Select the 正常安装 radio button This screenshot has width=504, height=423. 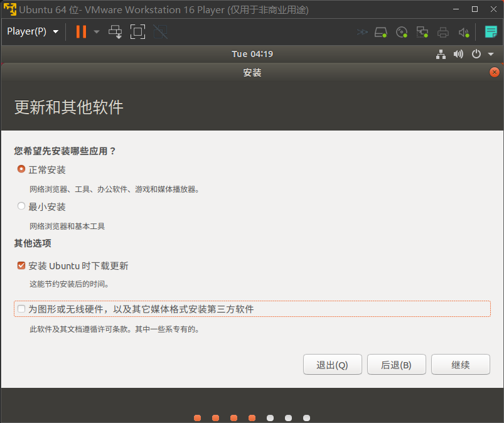(21, 169)
